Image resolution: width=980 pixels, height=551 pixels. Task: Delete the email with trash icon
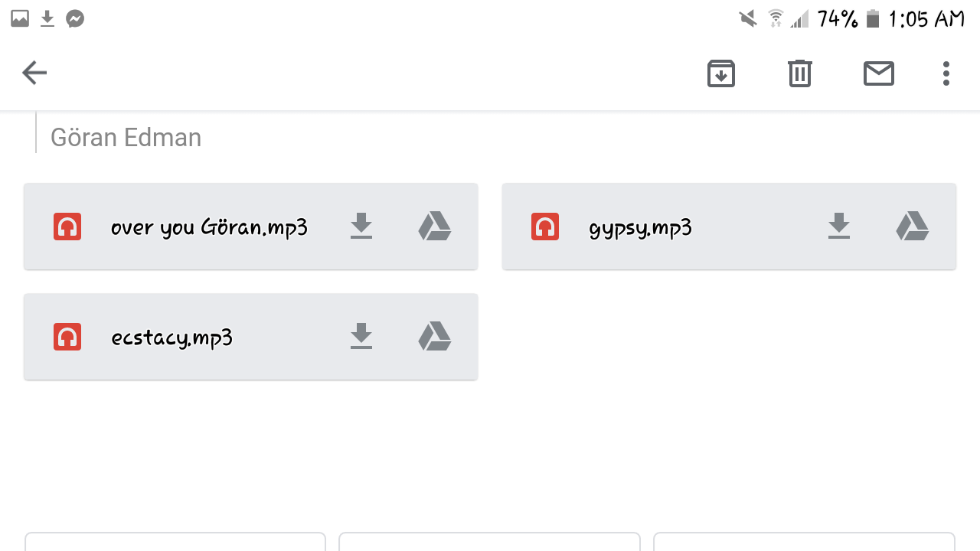799,73
